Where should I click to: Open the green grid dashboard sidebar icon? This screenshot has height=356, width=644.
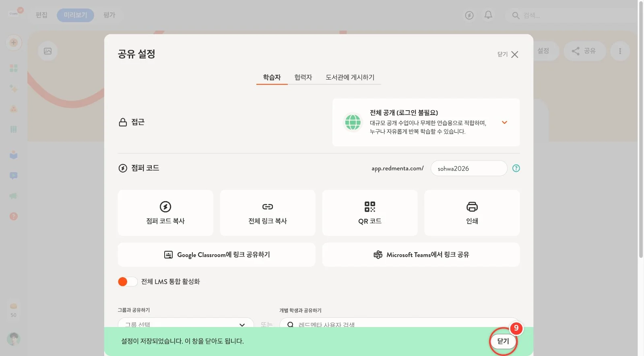[14, 68]
